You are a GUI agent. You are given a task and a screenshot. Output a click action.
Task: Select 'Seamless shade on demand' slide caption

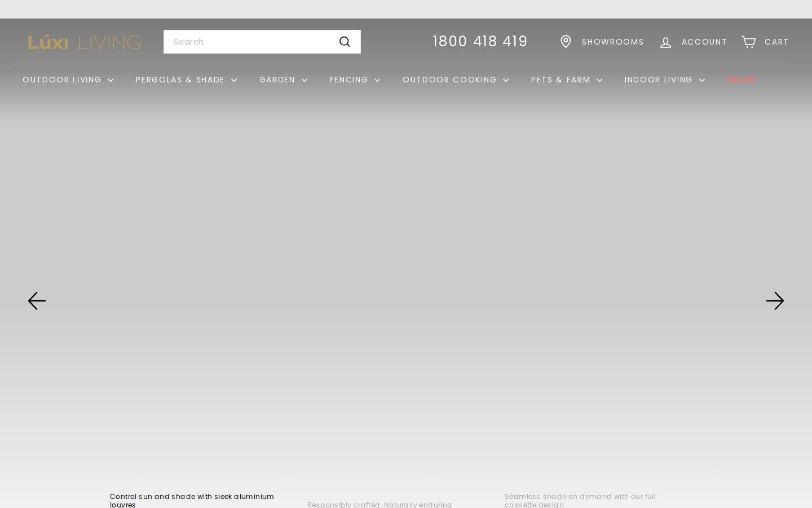point(580,500)
